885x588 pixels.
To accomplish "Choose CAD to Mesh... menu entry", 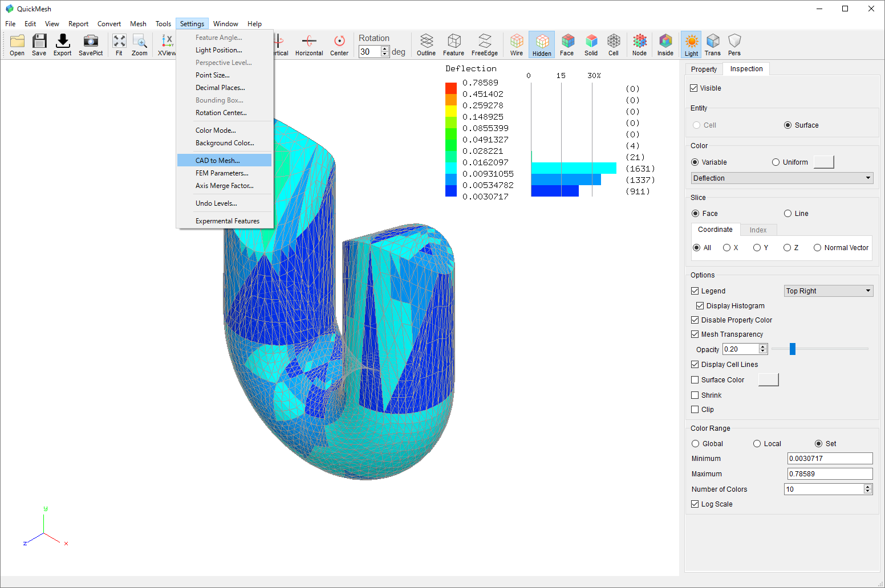I will pyautogui.click(x=224, y=161).
